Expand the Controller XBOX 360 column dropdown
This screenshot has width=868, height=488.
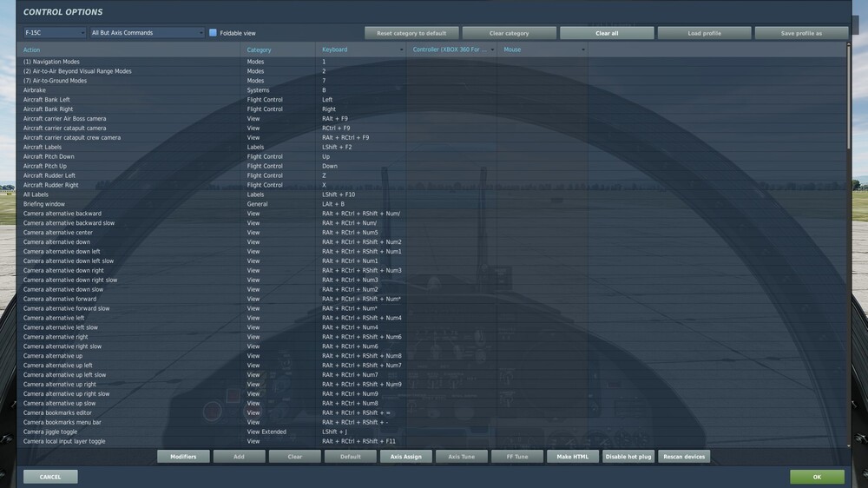pyautogui.click(x=492, y=49)
